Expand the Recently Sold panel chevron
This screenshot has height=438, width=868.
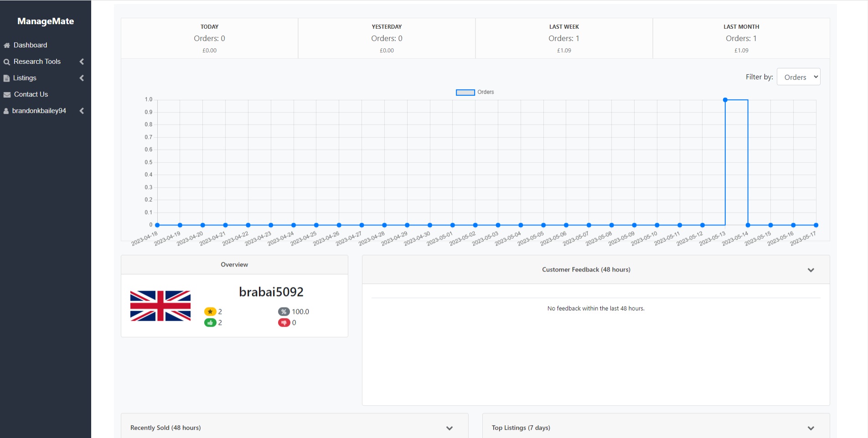[x=449, y=428]
